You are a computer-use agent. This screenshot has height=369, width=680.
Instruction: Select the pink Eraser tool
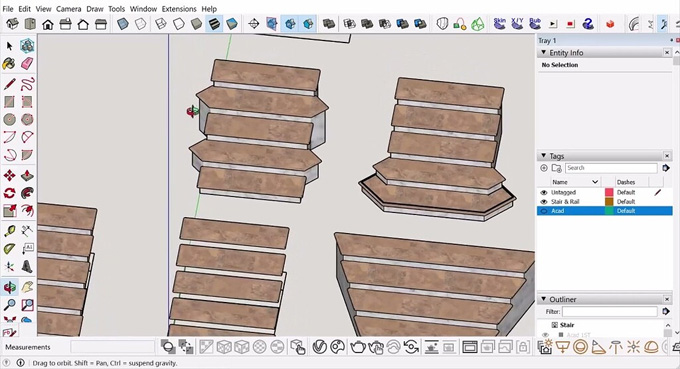pos(27,64)
